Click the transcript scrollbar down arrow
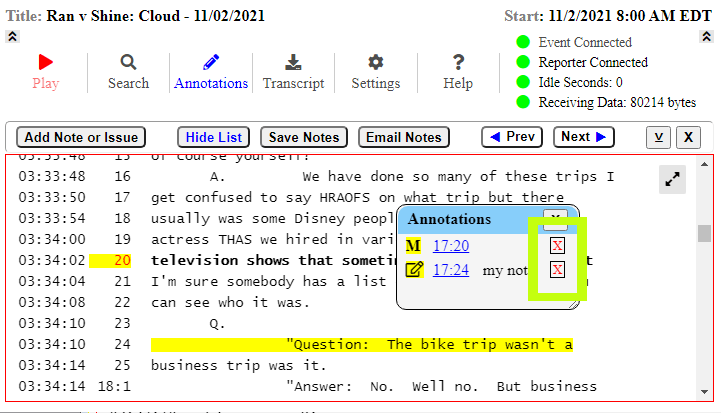721x413 pixels. pos(704,392)
